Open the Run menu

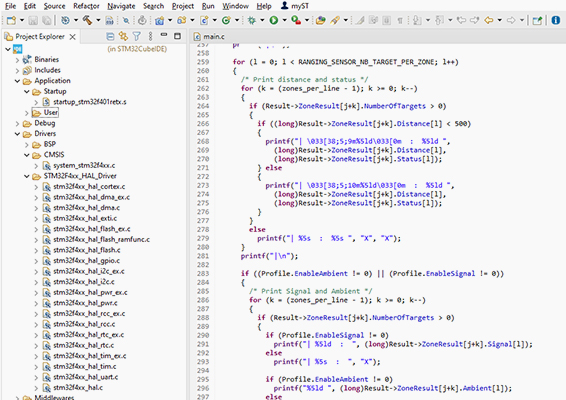208,6
